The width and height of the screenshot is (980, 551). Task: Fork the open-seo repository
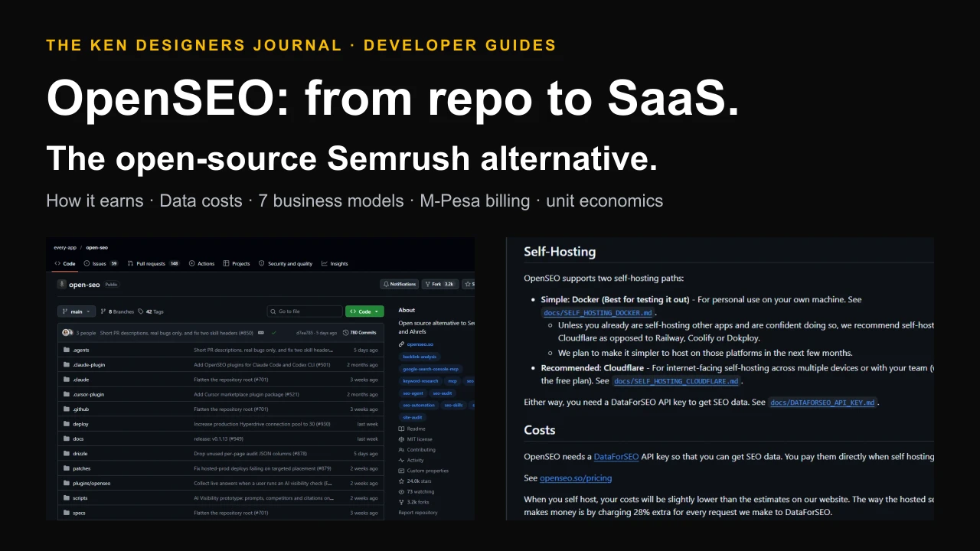click(439, 284)
